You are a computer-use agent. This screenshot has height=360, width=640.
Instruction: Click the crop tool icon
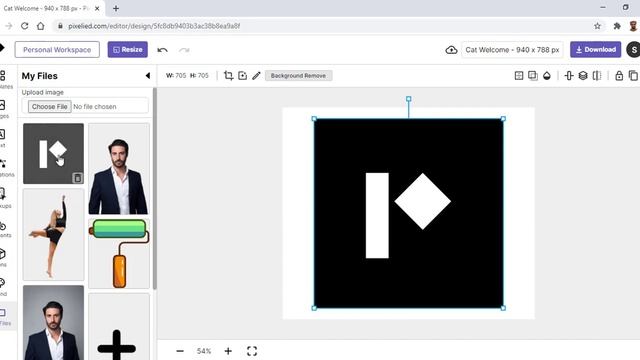(229, 76)
